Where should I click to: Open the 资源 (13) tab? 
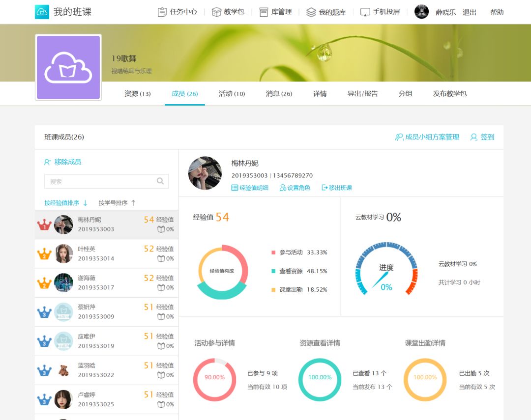click(137, 94)
